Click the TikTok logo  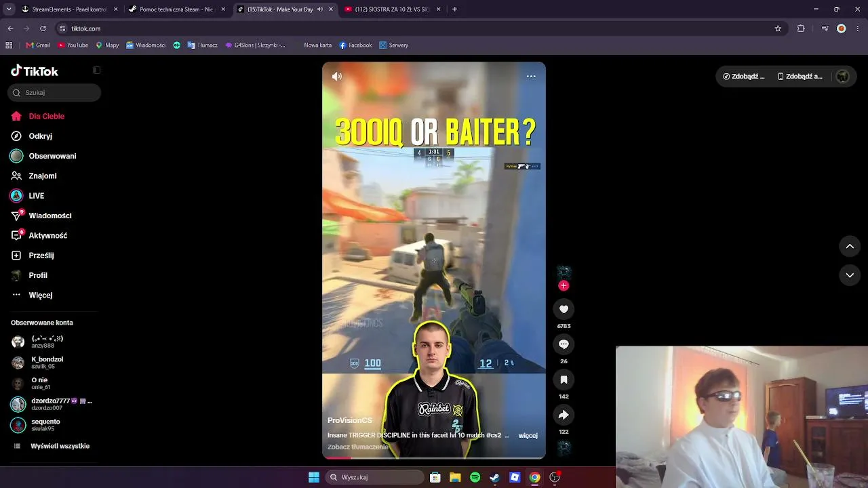coord(35,71)
